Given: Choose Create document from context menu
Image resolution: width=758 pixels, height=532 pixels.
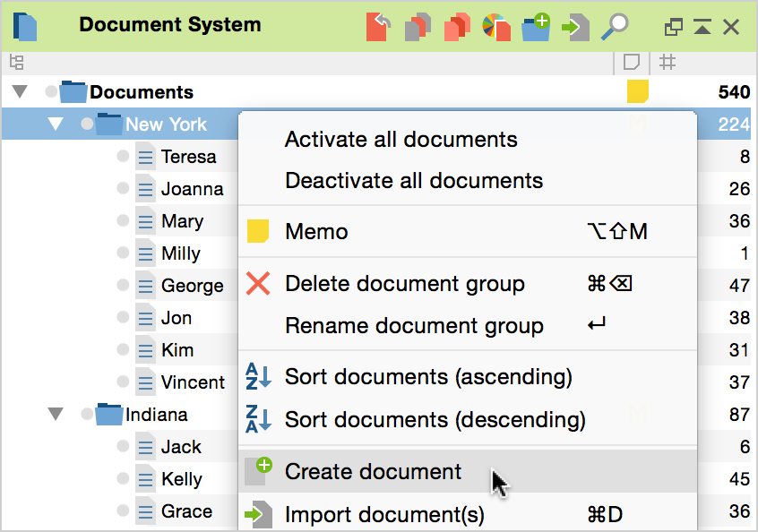Looking at the screenshot, I should coord(373,471).
